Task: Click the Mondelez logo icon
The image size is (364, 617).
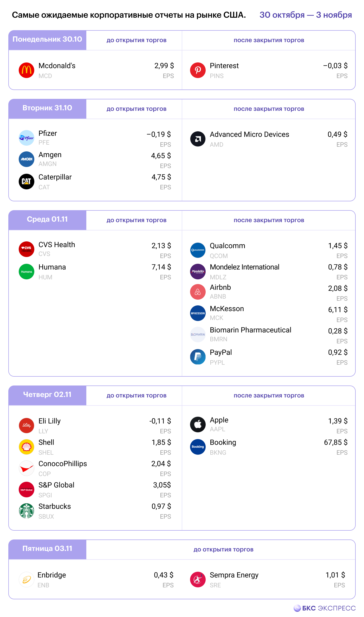Action: pyautogui.click(x=198, y=272)
